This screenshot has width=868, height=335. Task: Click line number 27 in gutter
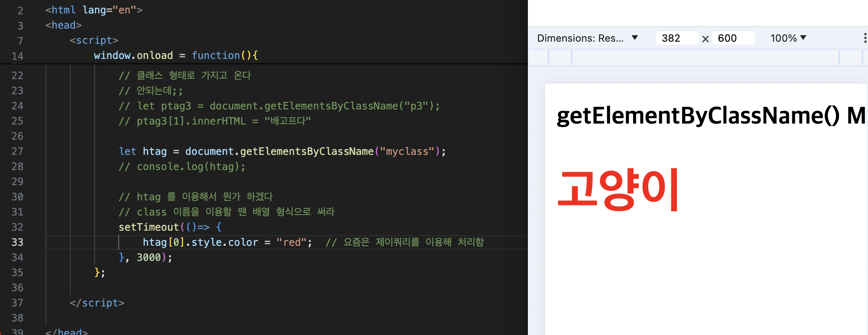(17, 152)
